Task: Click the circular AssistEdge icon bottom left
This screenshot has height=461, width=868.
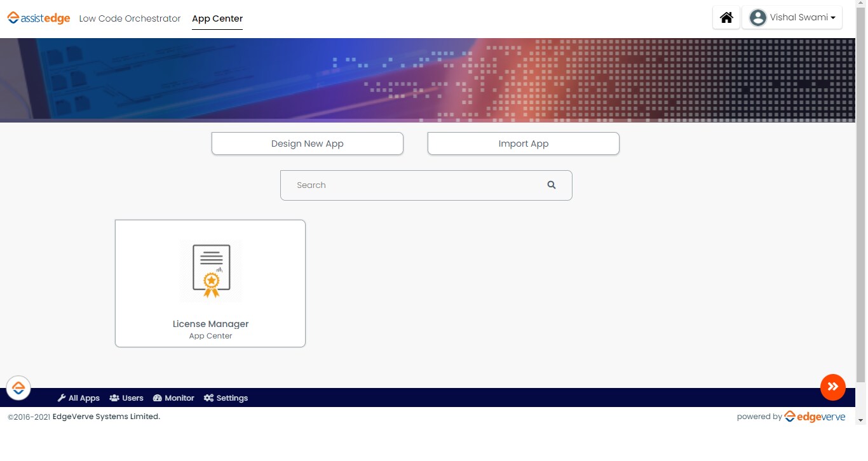Action: click(18, 387)
